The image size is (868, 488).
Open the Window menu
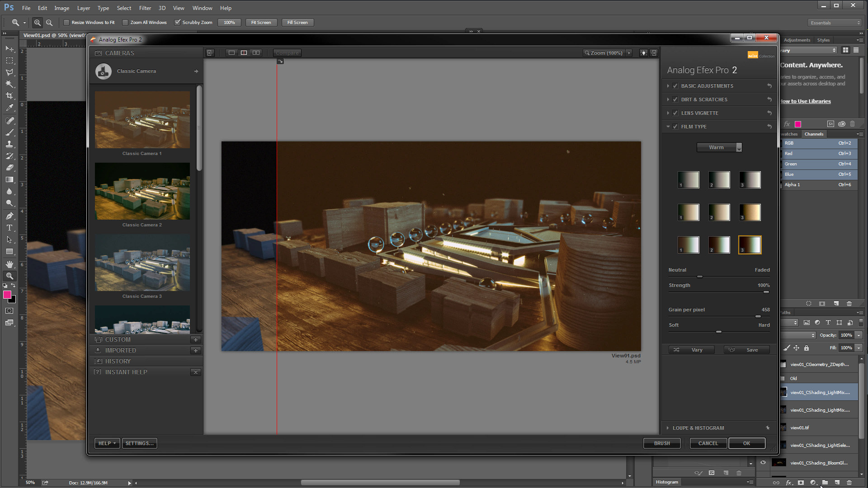pos(202,8)
